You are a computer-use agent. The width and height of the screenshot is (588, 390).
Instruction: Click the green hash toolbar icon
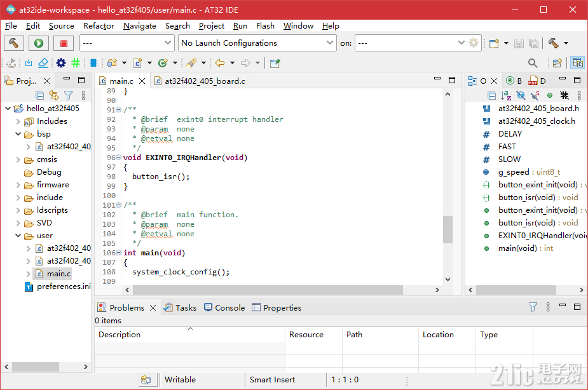[x=76, y=63]
